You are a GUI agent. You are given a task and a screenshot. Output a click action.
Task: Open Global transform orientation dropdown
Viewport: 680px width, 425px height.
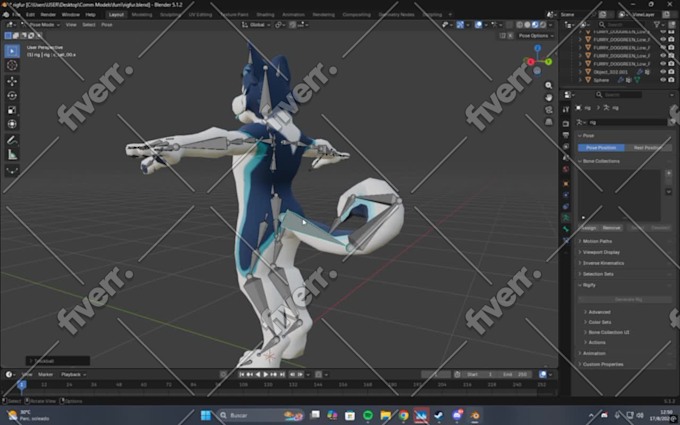[256, 25]
